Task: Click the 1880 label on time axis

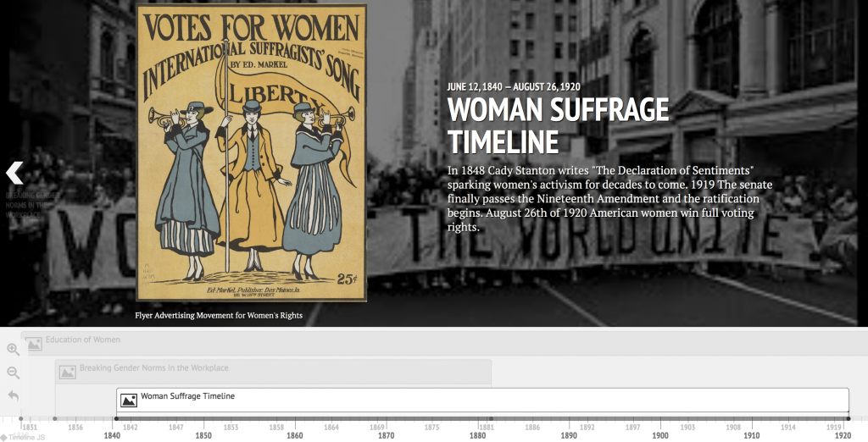Action: 477,435
